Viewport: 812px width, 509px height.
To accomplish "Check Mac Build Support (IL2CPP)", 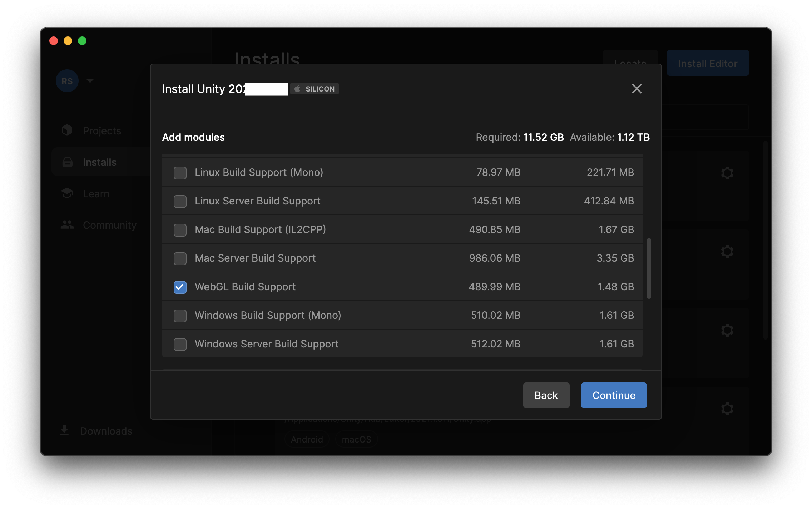I will click(180, 230).
